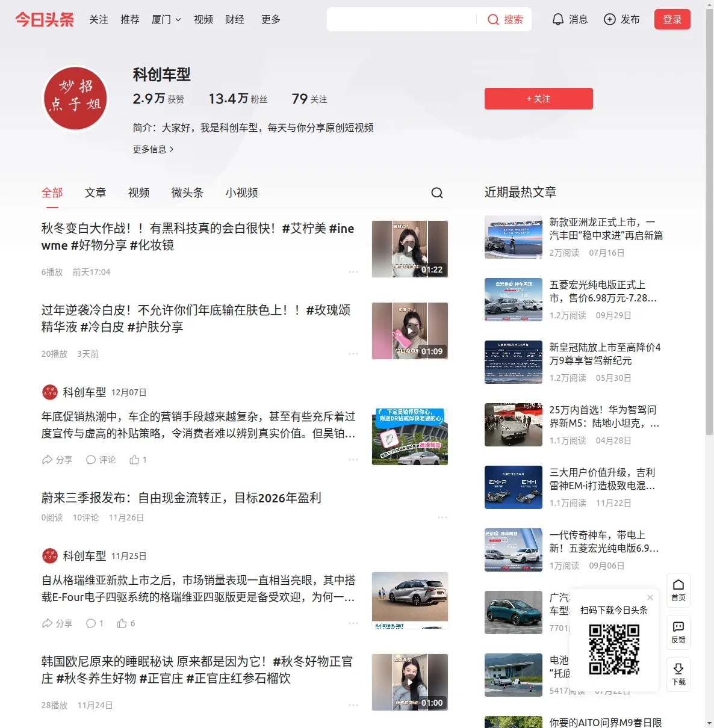Image resolution: width=714 pixels, height=728 pixels.
Task: Search within the author's posts icon
Action: (x=437, y=193)
